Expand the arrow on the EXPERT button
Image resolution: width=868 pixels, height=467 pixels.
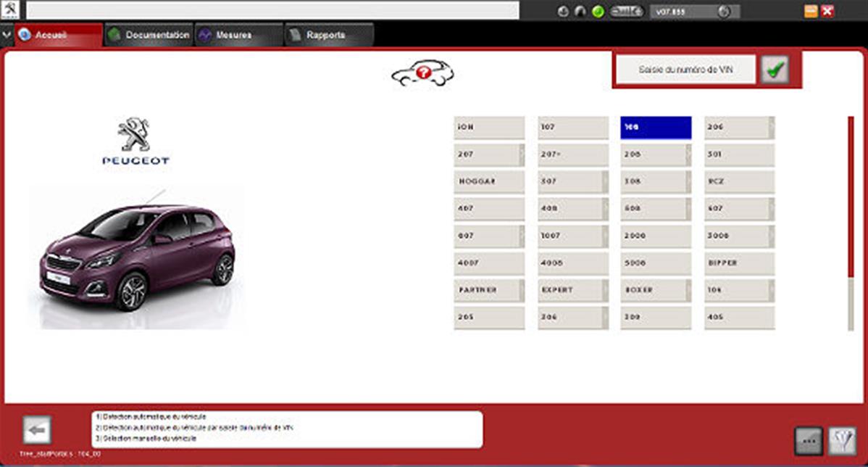pyautogui.click(x=605, y=290)
